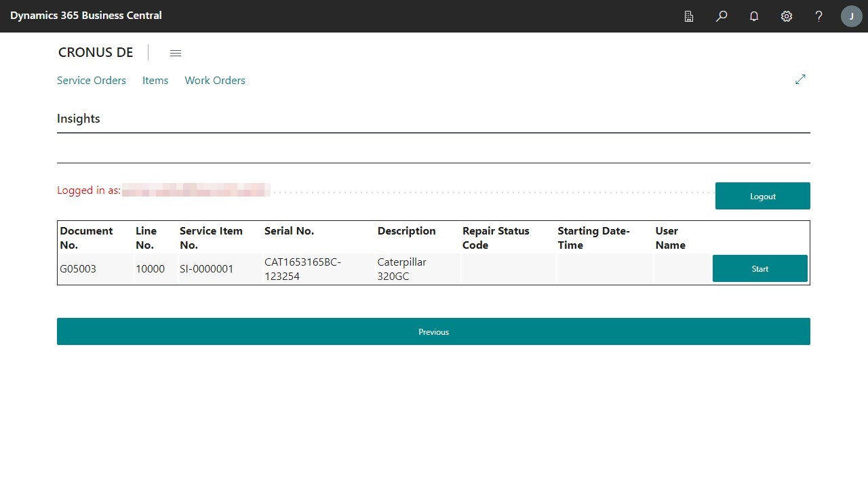Image resolution: width=868 pixels, height=488 pixels.
Task: Collapse the Insights section header
Action: (78, 118)
